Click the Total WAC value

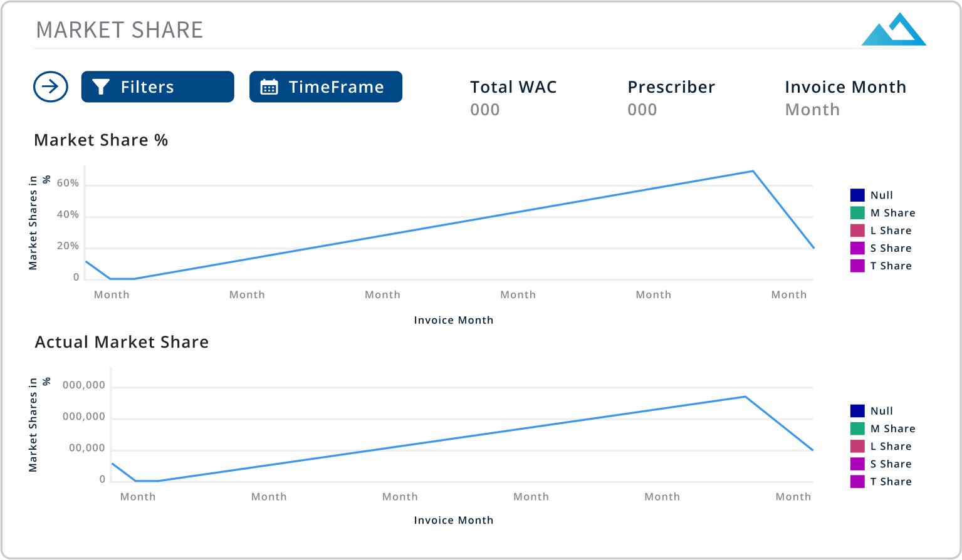(484, 110)
